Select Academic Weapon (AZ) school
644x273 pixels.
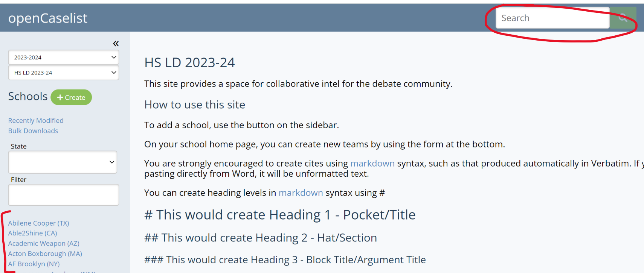[44, 243]
